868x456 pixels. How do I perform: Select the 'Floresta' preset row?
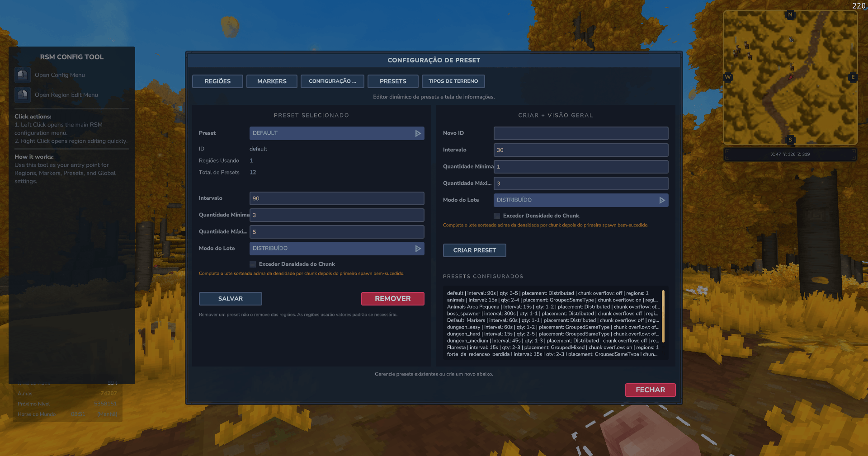click(553, 348)
